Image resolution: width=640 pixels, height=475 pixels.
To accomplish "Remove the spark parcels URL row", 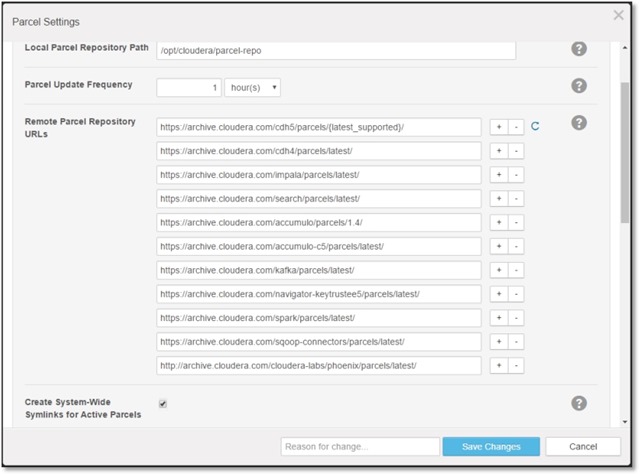I will click(516, 318).
